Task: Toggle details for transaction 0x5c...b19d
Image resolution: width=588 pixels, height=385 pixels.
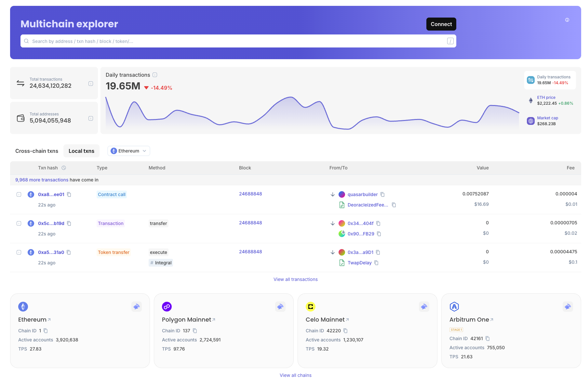Action: (19, 223)
